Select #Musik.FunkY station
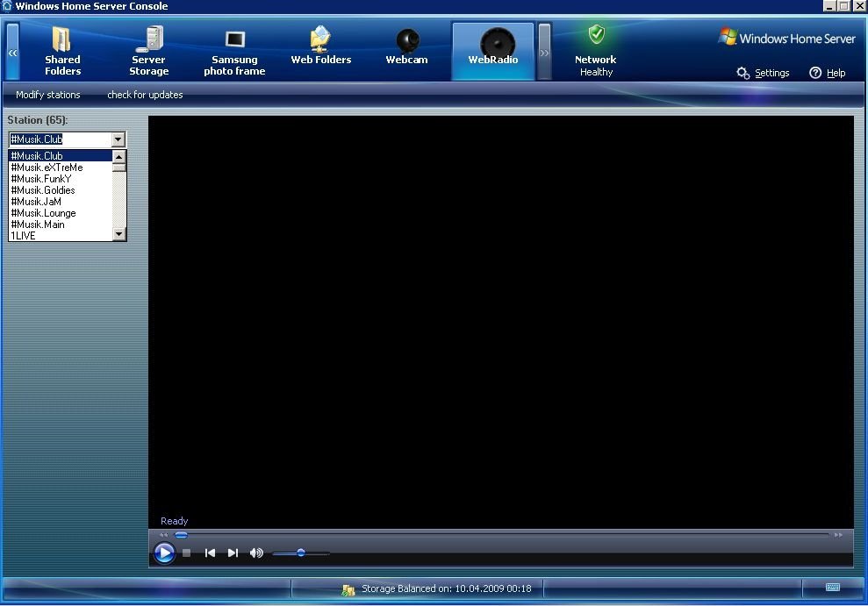Viewport: 868px width, 606px height. coord(61,179)
